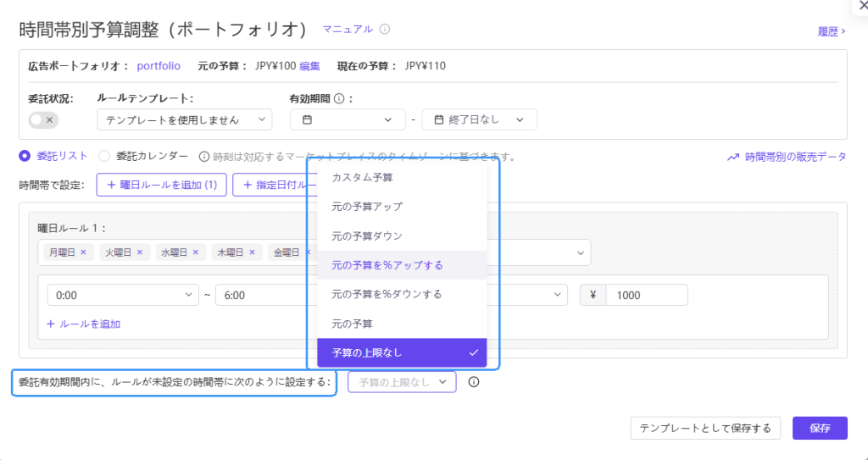Click ルールを追加 link

[x=84, y=324]
